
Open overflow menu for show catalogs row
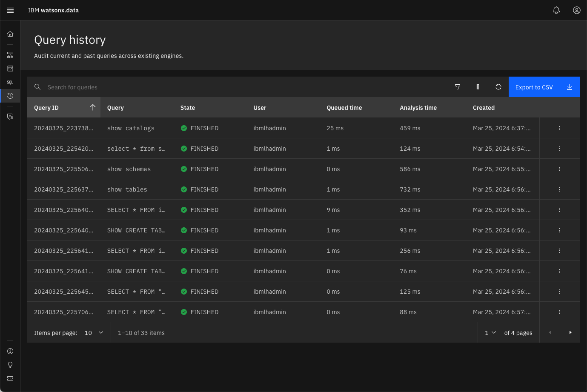tap(560, 128)
